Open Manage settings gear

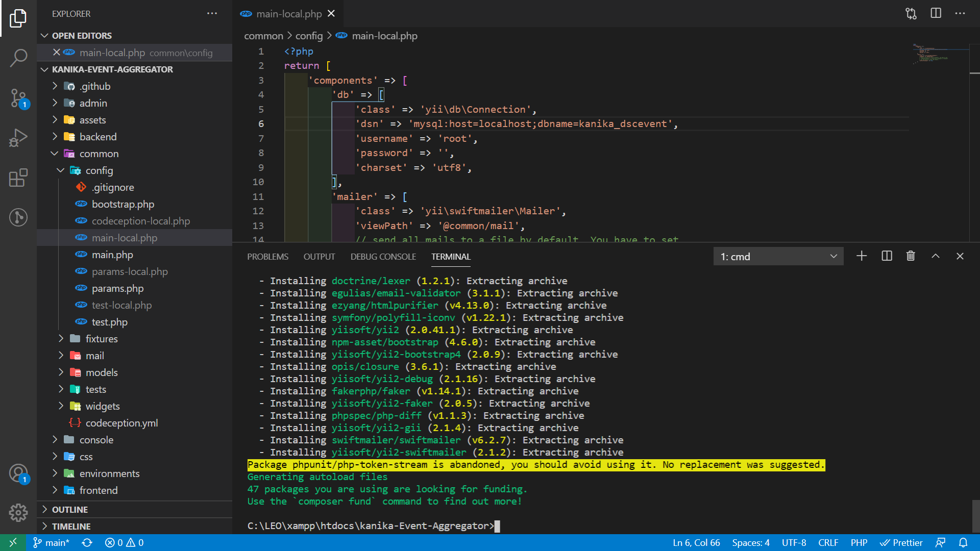[x=18, y=512]
